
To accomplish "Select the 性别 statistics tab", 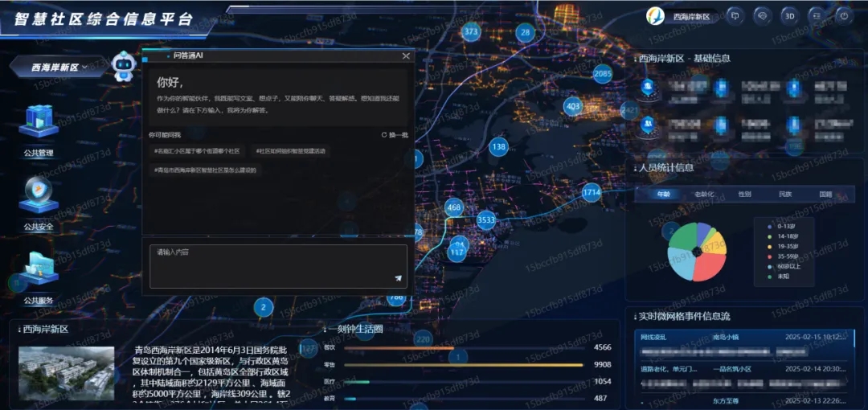I will 745,195.
